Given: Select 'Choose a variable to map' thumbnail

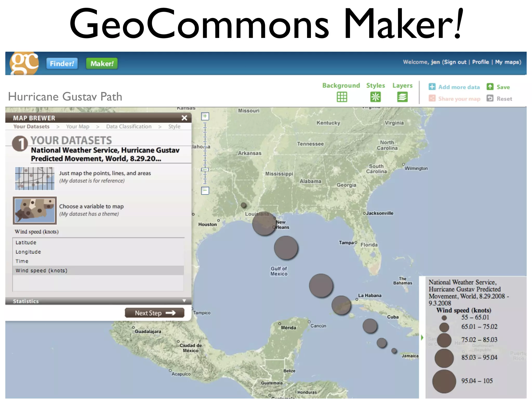Looking at the screenshot, I should (35, 211).
